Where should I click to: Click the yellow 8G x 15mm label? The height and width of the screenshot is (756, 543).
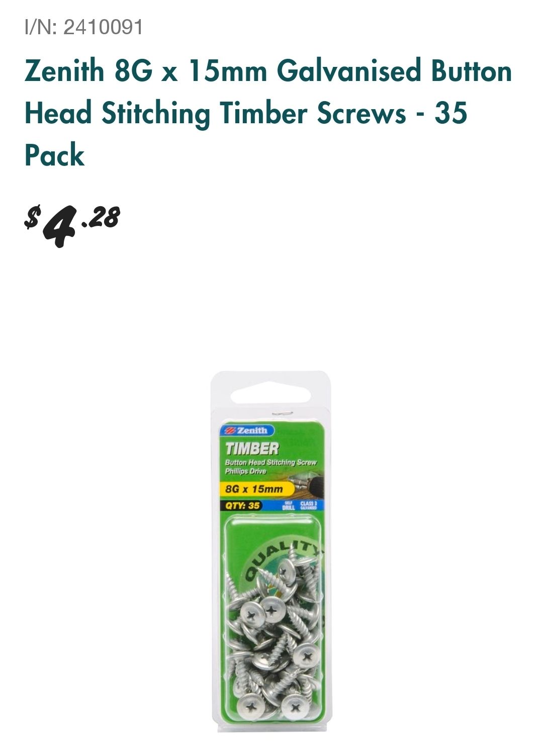pyautogui.click(x=256, y=488)
